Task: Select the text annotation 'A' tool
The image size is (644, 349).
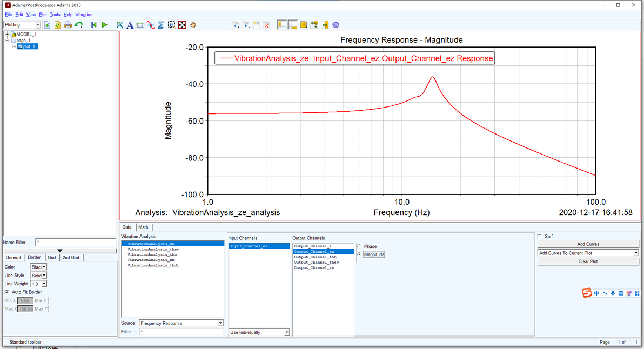Action: point(130,25)
